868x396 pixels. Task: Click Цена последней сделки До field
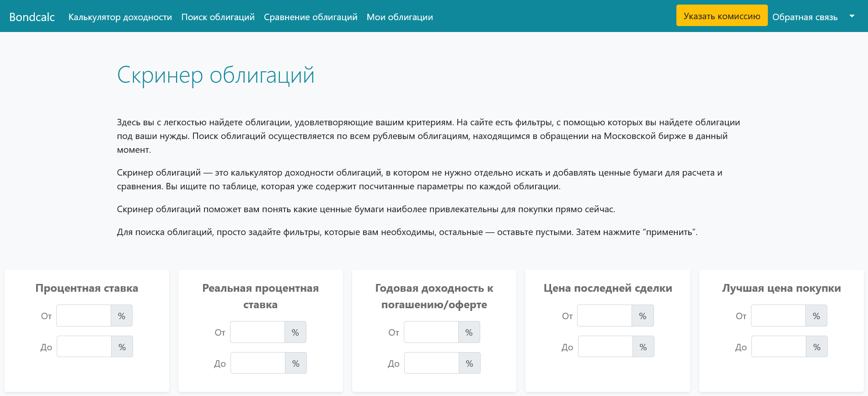(x=605, y=347)
